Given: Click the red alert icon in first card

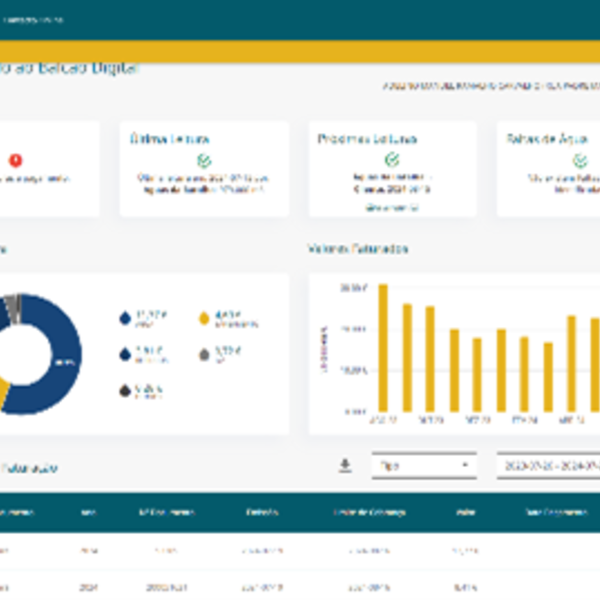Looking at the screenshot, I should coord(16,159).
